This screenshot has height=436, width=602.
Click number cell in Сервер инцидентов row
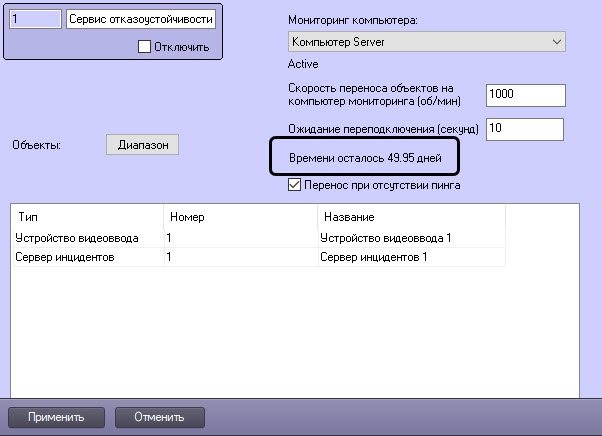[x=239, y=258]
